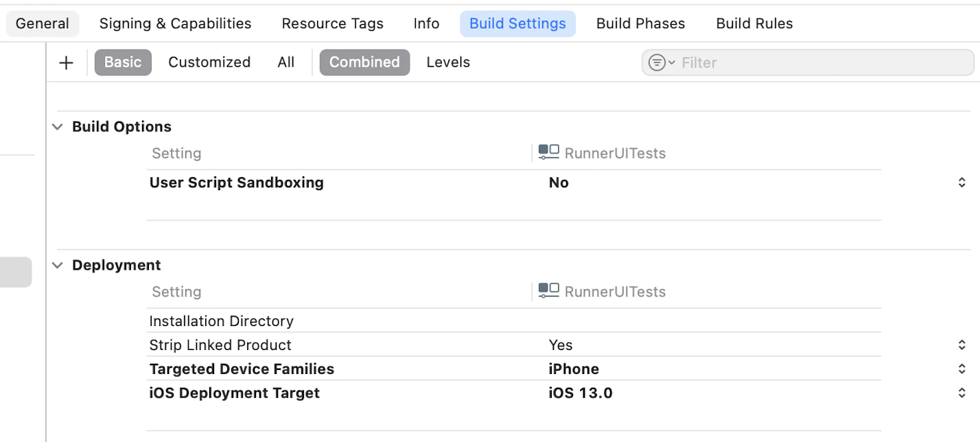Select the Customized settings filter
The height and width of the screenshot is (442, 980).
point(209,62)
